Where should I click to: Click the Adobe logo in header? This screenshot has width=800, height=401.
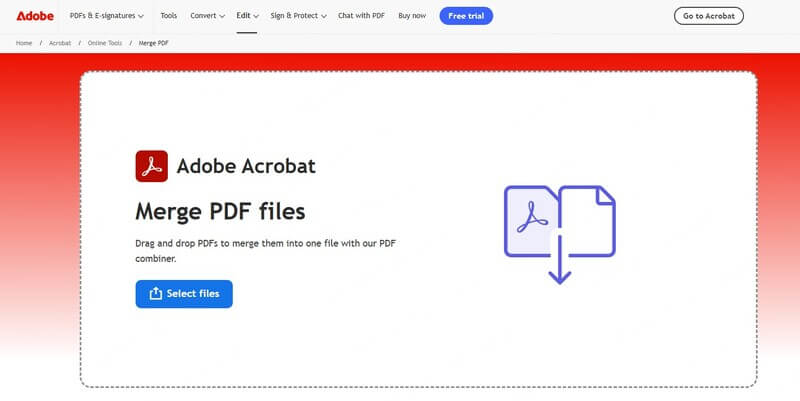point(35,16)
